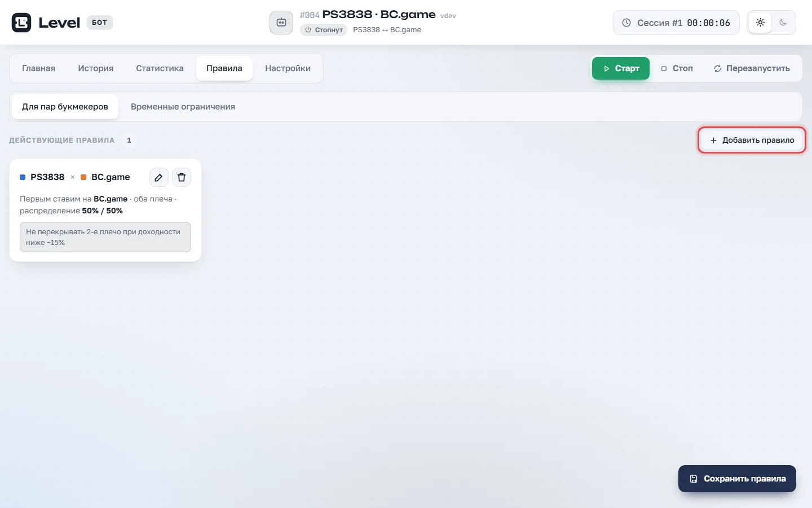Click the 50% / 50% distribution text
This screenshot has width=812, height=508.
pyautogui.click(x=103, y=211)
